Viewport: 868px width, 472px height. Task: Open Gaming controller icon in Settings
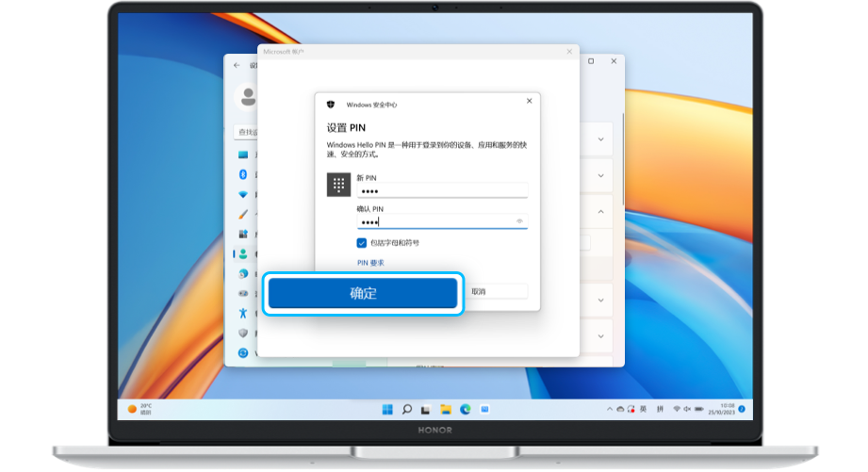(243, 293)
